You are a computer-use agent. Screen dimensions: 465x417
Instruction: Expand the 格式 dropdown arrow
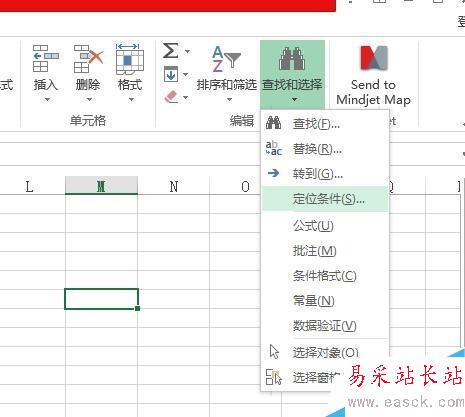pos(131,99)
